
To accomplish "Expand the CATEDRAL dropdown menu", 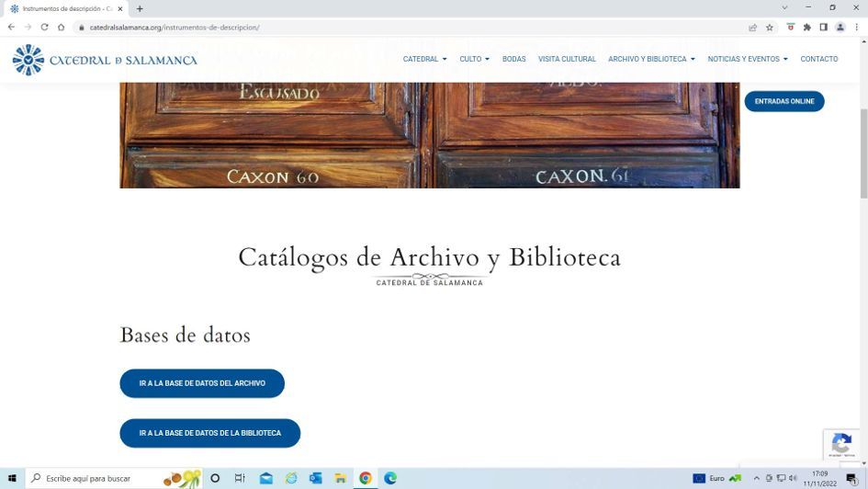I will 424,59.
